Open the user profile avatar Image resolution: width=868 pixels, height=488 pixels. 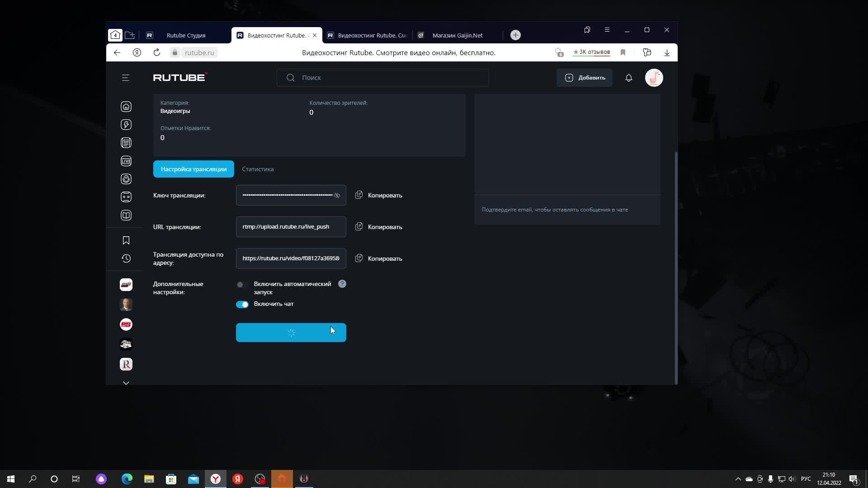click(654, 78)
